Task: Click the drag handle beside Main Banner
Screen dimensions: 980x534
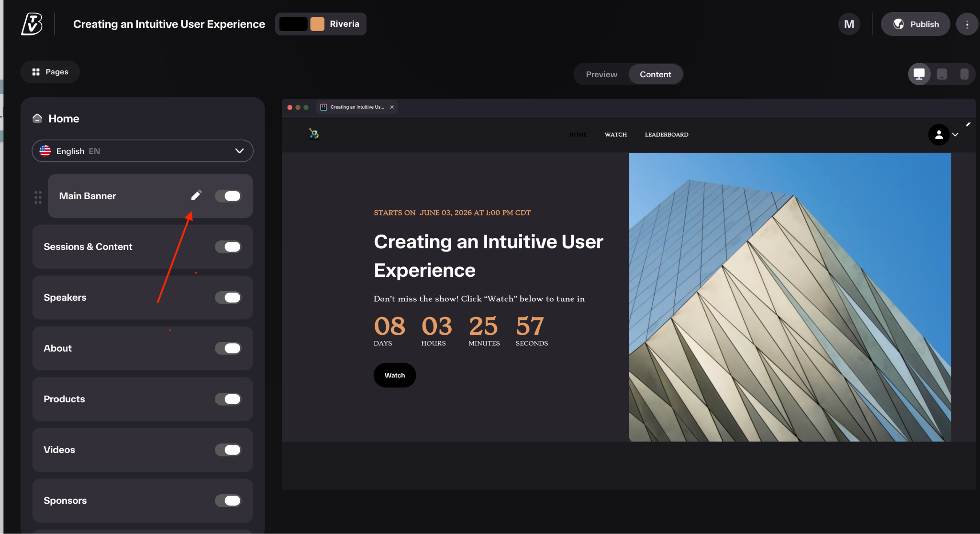Action: click(38, 197)
